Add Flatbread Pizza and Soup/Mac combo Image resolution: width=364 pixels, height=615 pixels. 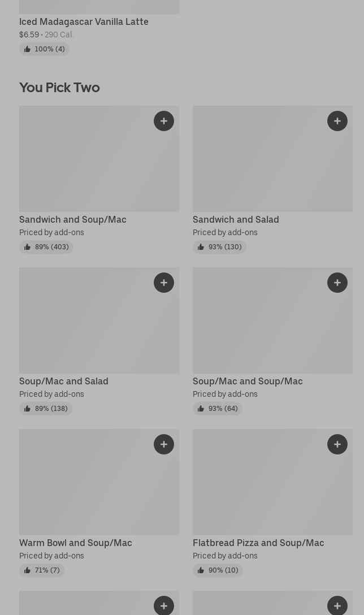pos(337,444)
